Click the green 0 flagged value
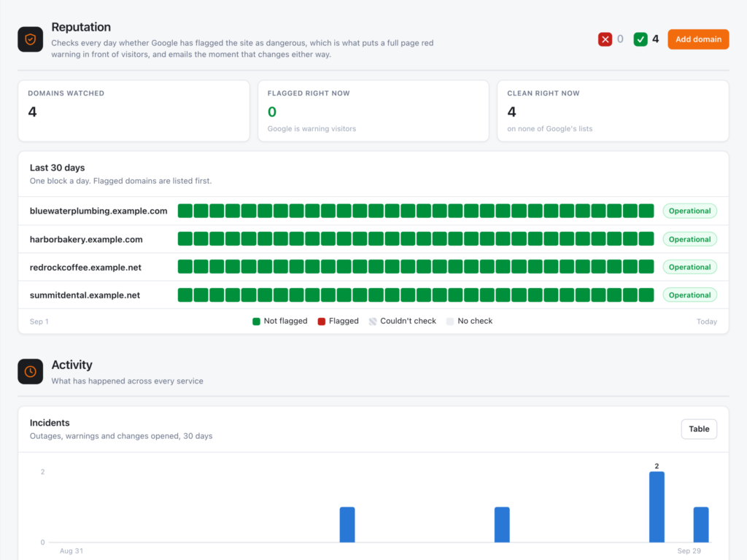747x560 pixels. pos(272,112)
